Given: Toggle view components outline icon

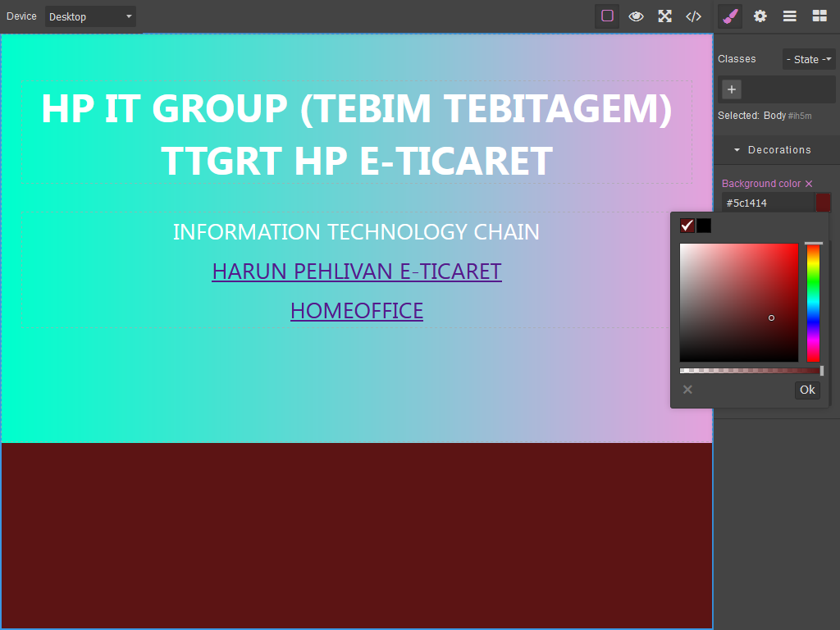Looking at the screenshot, I should click(x=607, y=16).
